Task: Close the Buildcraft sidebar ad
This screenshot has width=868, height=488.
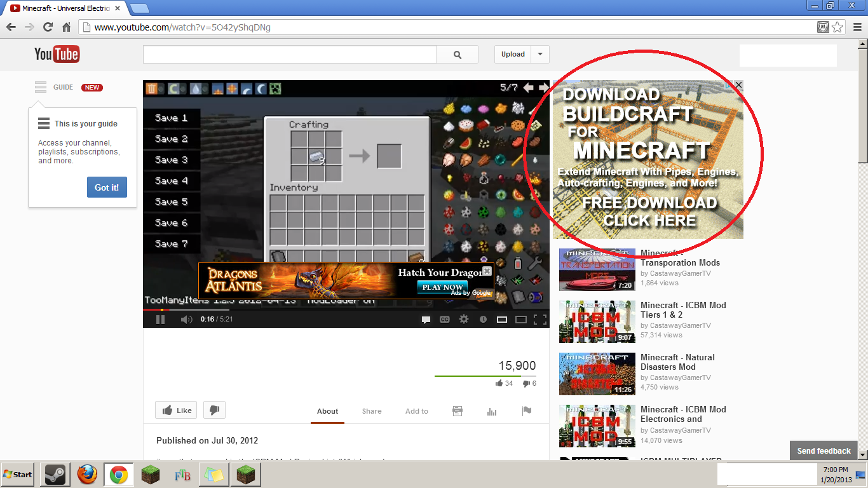Action: [738, 85]
